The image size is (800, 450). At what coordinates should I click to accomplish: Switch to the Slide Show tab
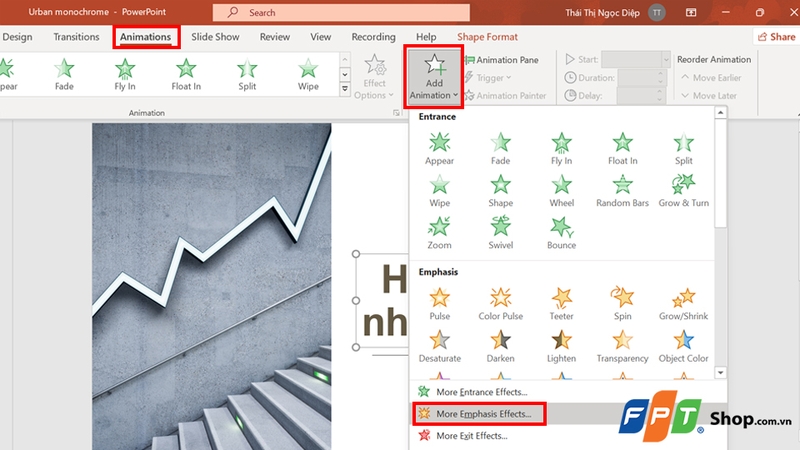(215, 37)
